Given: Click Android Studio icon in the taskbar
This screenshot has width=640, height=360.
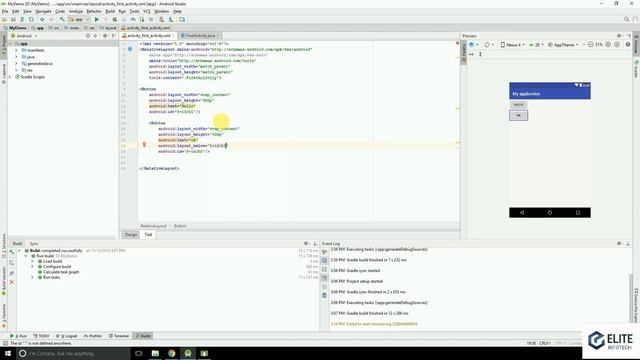Looking at the screenshot, I should point(188,353).
